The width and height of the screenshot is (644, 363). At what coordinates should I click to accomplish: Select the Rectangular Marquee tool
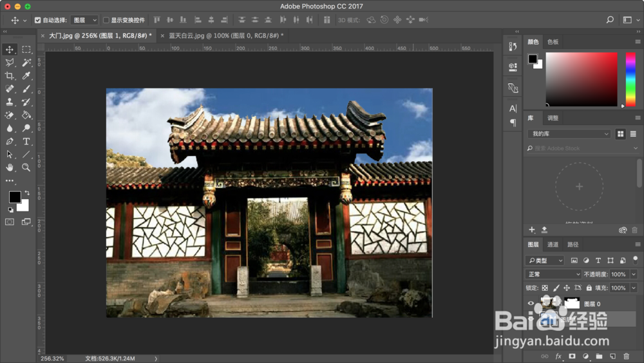click(26, 50)
